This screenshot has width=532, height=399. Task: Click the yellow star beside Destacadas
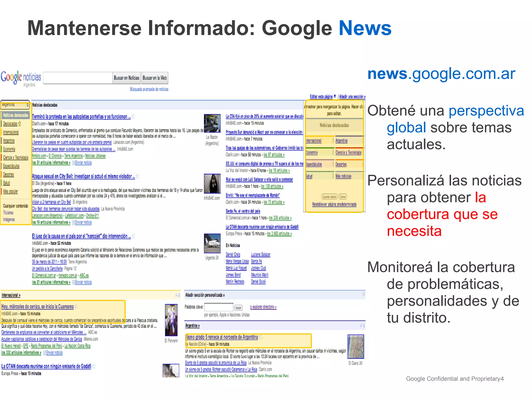point(20,124)
